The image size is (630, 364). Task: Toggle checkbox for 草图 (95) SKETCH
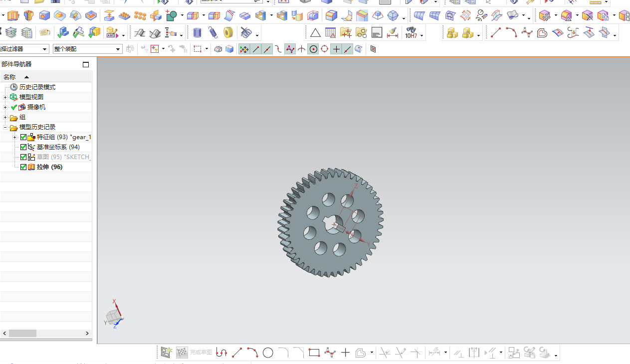tap(23, 157)
